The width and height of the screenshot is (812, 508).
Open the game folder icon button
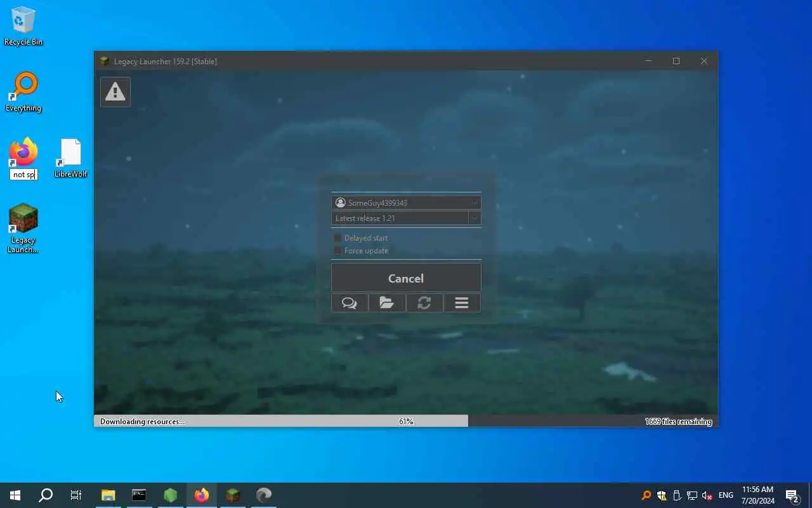click(x=387, y=303)
